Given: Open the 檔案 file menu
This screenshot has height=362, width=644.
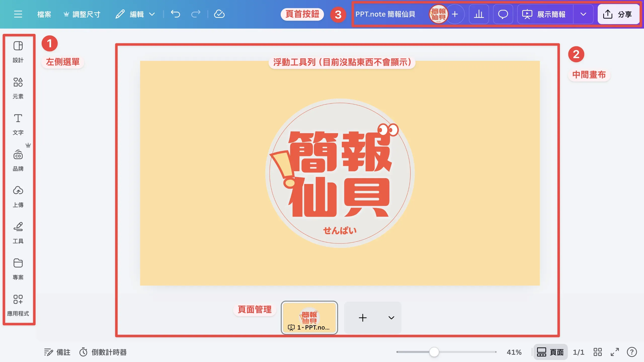Looking at the screenshot, I should 44,14.
